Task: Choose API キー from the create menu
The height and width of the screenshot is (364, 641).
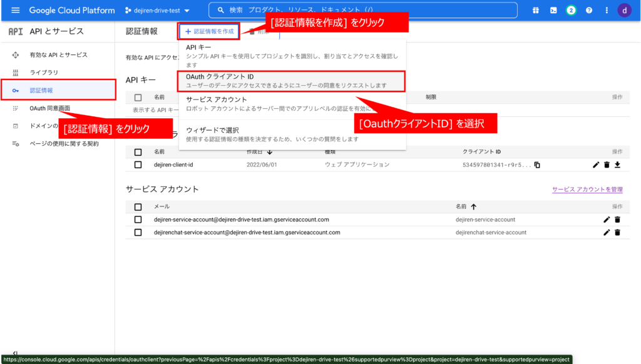Action: (292, 56)
